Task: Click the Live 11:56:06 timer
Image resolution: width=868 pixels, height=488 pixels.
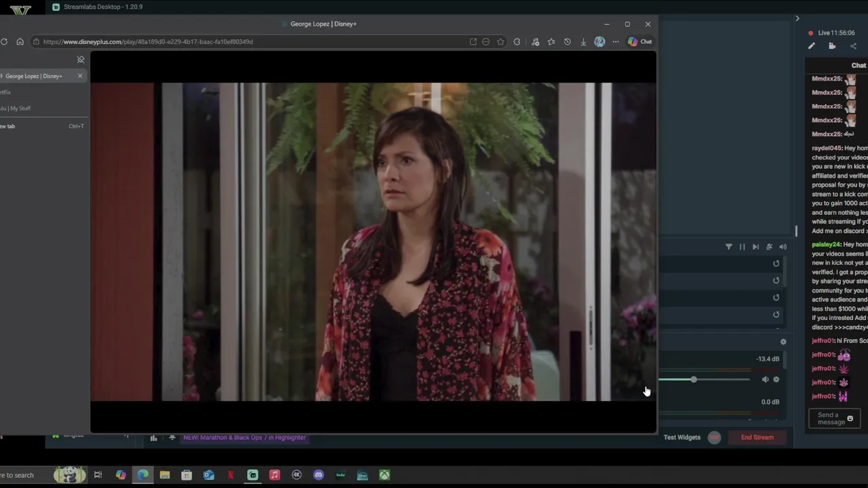Action: pos(831,33)
